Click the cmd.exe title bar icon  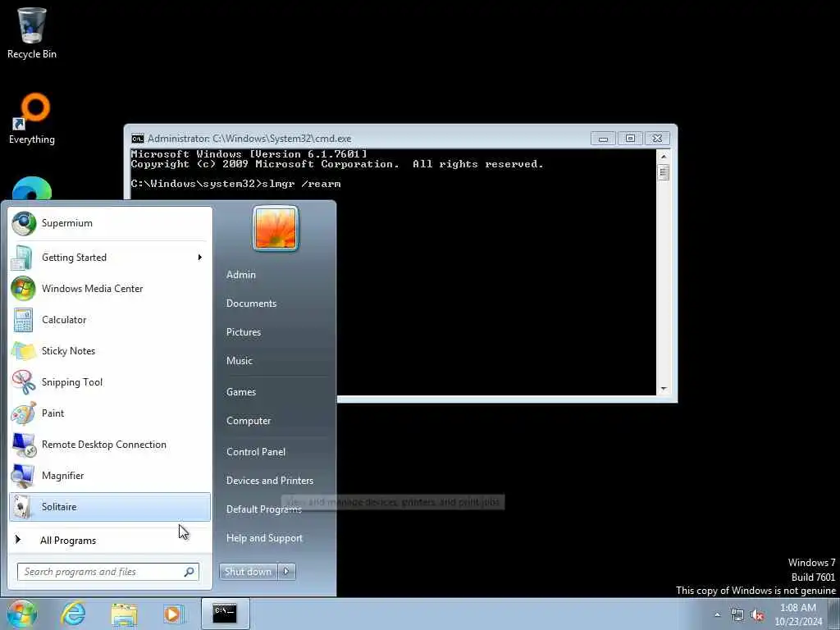click(x=138, y=139)
